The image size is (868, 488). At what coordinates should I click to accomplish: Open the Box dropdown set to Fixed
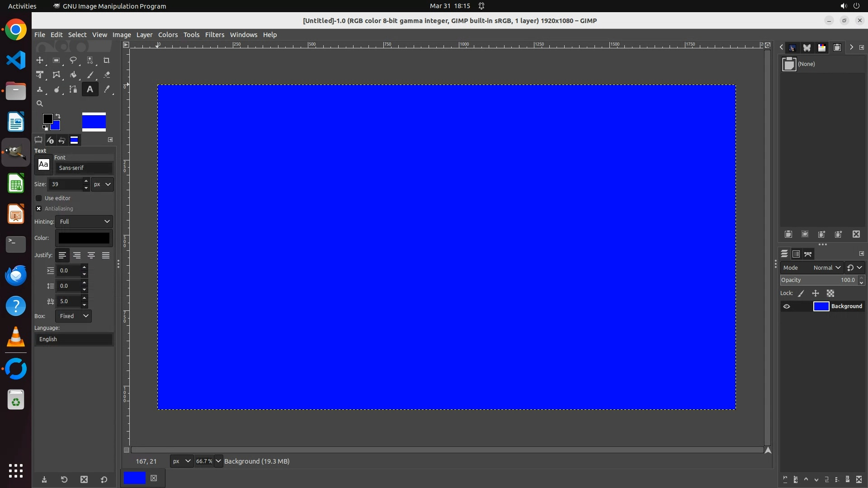point(73,316)
